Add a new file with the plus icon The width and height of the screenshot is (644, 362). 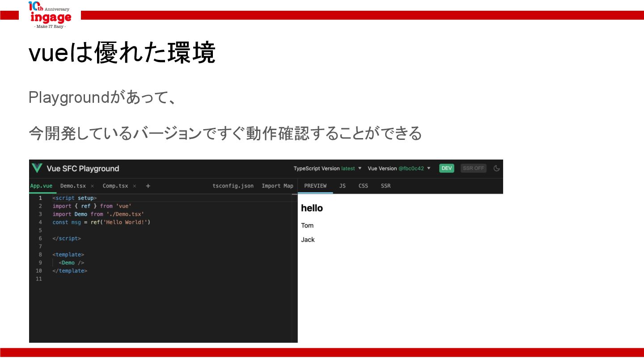148,186
